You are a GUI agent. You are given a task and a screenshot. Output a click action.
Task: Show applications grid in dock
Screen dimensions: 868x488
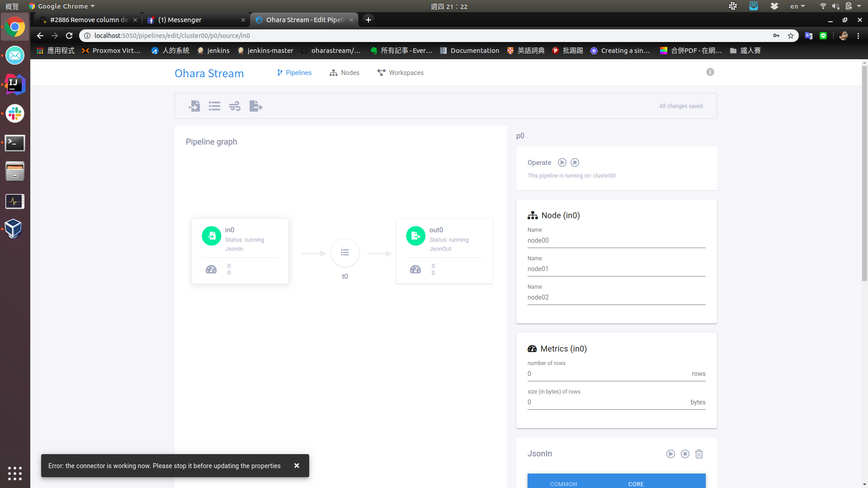click(15, 473)
